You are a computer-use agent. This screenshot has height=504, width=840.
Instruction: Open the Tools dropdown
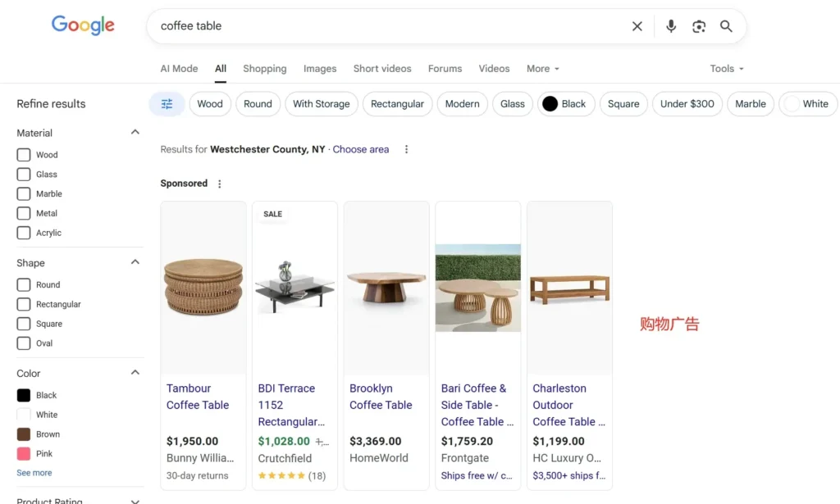727,69
